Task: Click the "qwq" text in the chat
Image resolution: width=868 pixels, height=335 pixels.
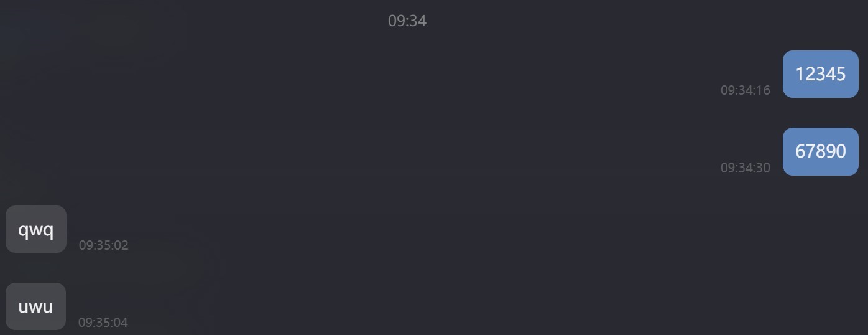Action: click(x=36, y=230)
